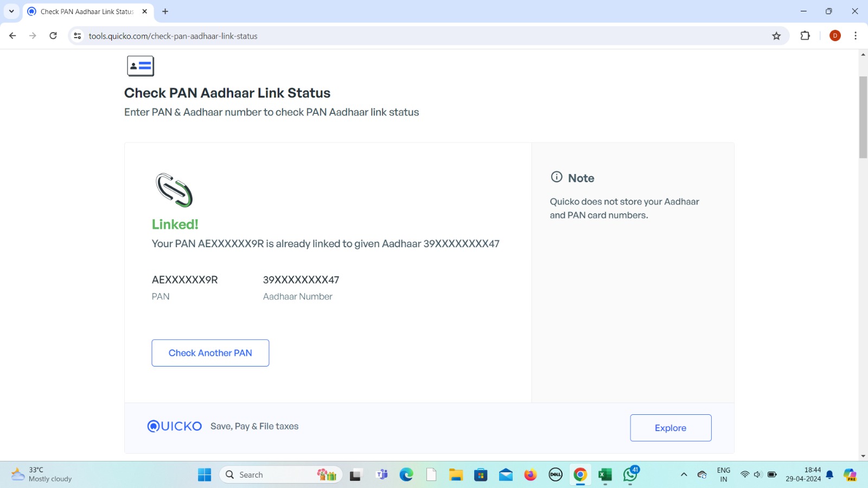Open a new browser tab
Image resolution: width=868 pixels, height=488 pixels.
[x=165, y=11]
